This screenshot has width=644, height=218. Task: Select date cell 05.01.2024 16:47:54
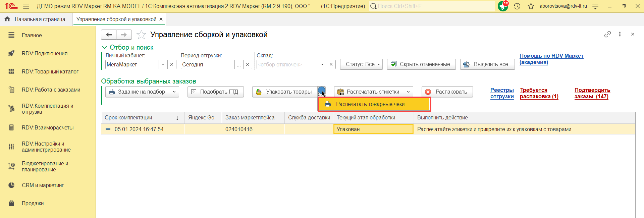pos(143,129)
